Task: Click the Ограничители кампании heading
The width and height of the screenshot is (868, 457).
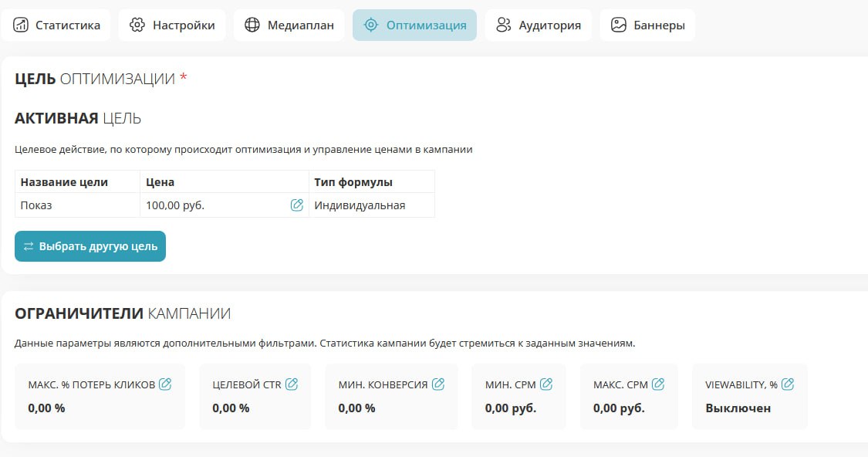Action: pos(123,313)
